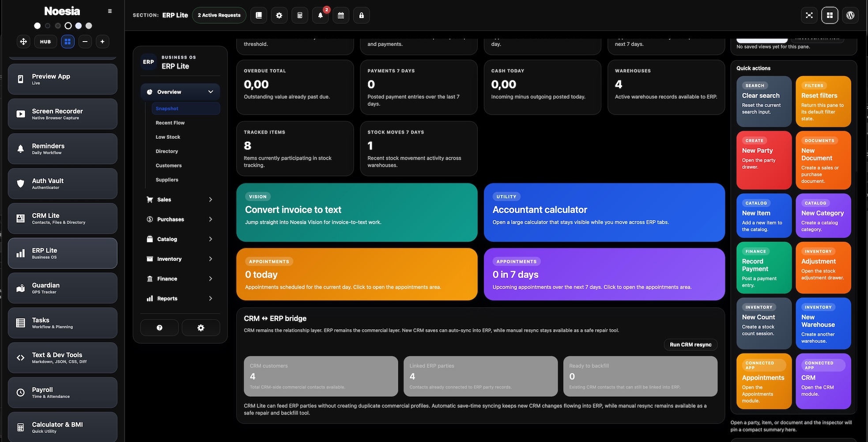Expand the Purchases menu
Viewport: 868px width, 442px height.
180,219
